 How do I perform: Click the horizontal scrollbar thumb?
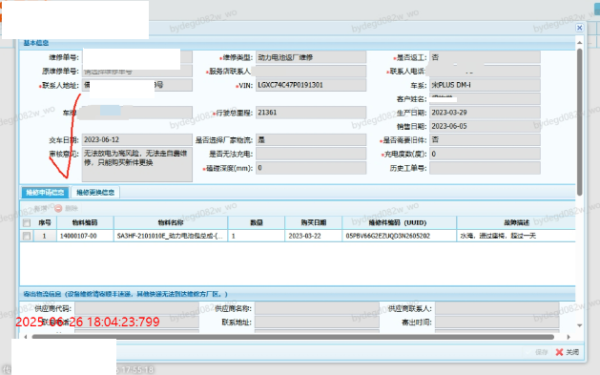point(293,337)
